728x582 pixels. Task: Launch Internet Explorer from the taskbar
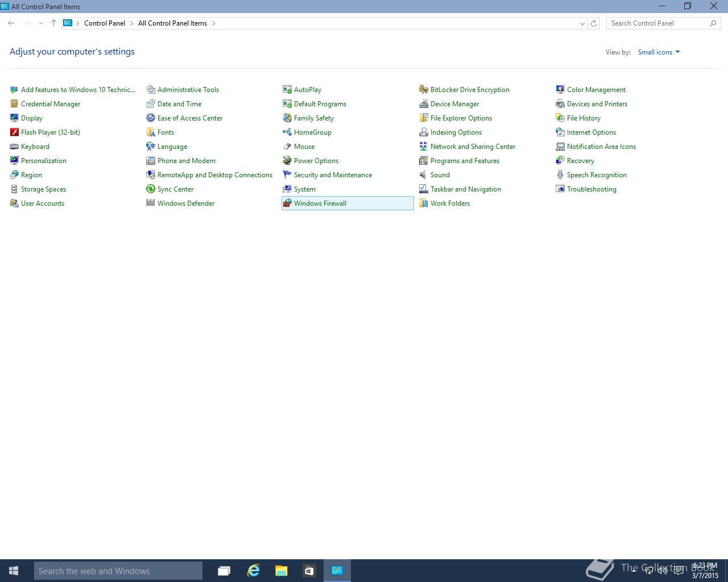[253, 571]
